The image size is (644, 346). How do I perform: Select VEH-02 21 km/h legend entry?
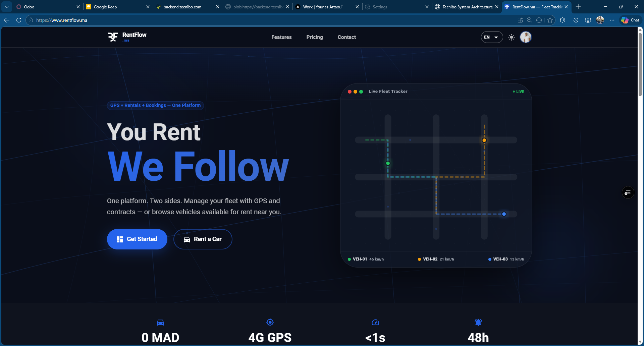(436, 259)
